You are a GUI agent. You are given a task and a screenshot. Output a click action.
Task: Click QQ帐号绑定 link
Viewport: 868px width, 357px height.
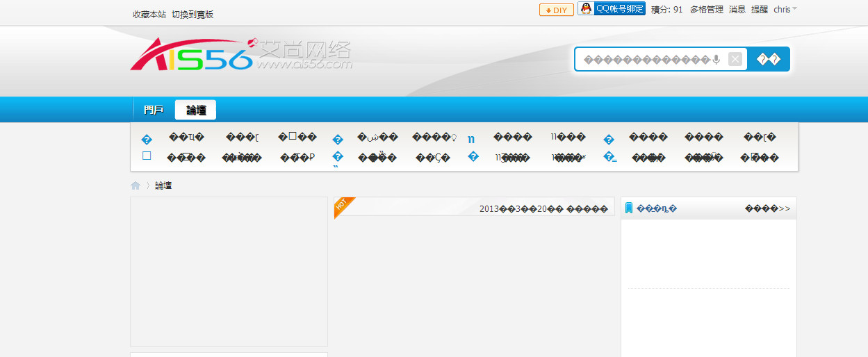coord(620,9)
